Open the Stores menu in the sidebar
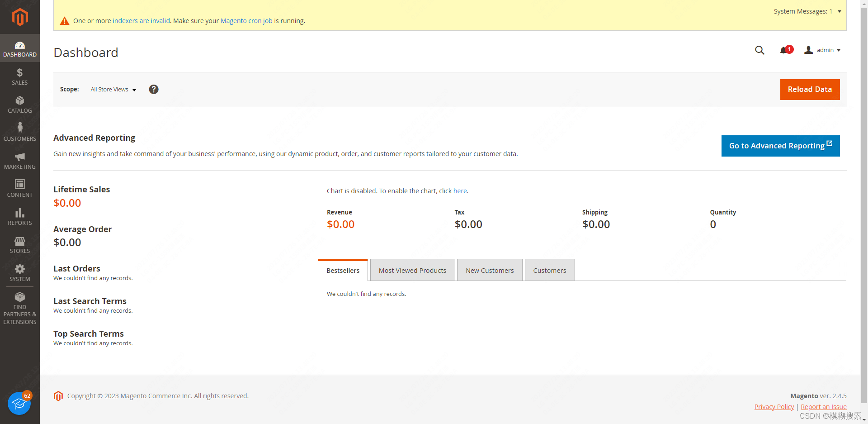 pos(20,245)
